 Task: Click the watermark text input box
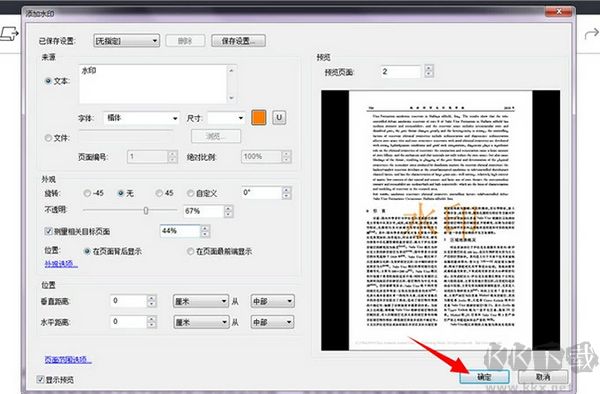tap(153, 84)
